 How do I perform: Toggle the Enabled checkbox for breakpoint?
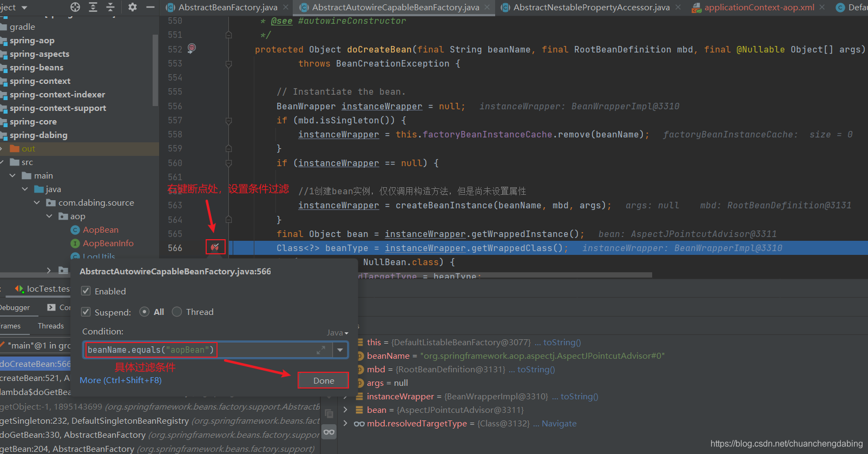pyautogui.click(x=86, y=291)
